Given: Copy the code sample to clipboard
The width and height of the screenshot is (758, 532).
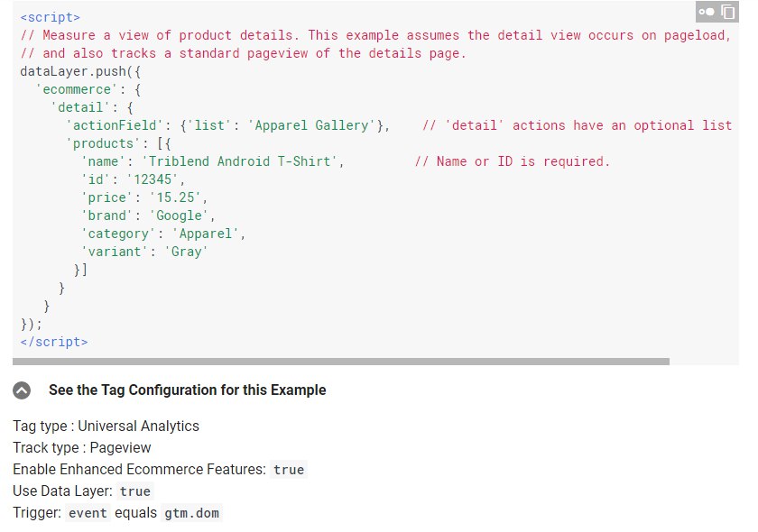Looking at the screenshot, I should (728, 12).
